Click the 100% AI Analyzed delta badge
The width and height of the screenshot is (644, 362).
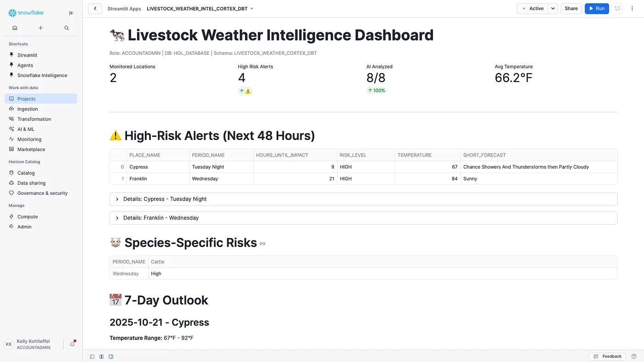[x=376, y=91]
